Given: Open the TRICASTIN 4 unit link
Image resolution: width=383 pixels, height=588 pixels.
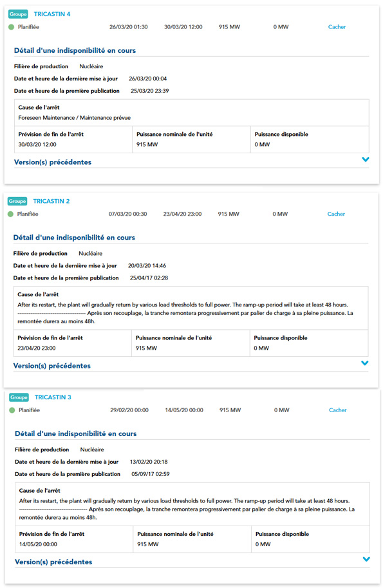Looking at the screenshot, I should click(x=52, y=14).
